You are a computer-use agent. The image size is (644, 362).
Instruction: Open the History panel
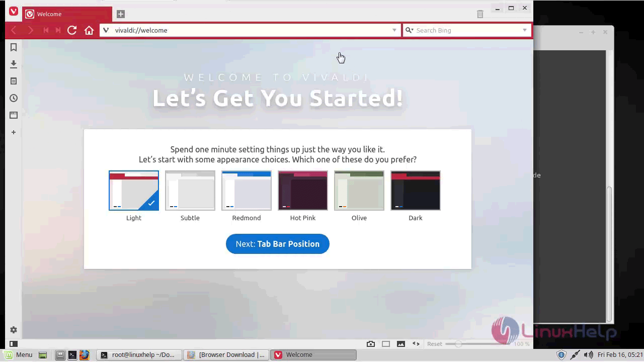pos(14,98)
